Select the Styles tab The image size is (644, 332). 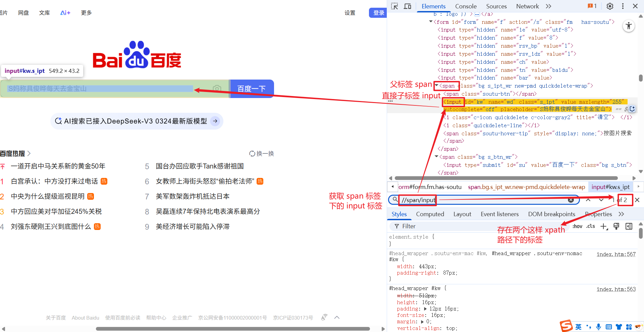point(399,214)
